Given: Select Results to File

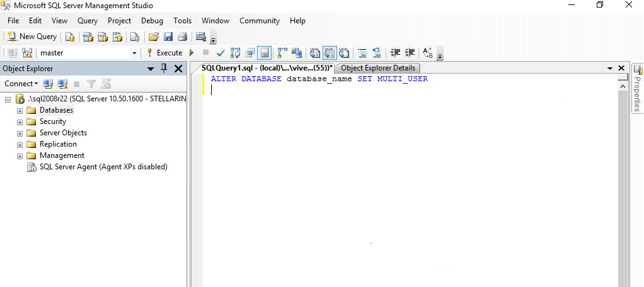Looking at the screenshot, I should pyautogui.click(x=344, y=52).
